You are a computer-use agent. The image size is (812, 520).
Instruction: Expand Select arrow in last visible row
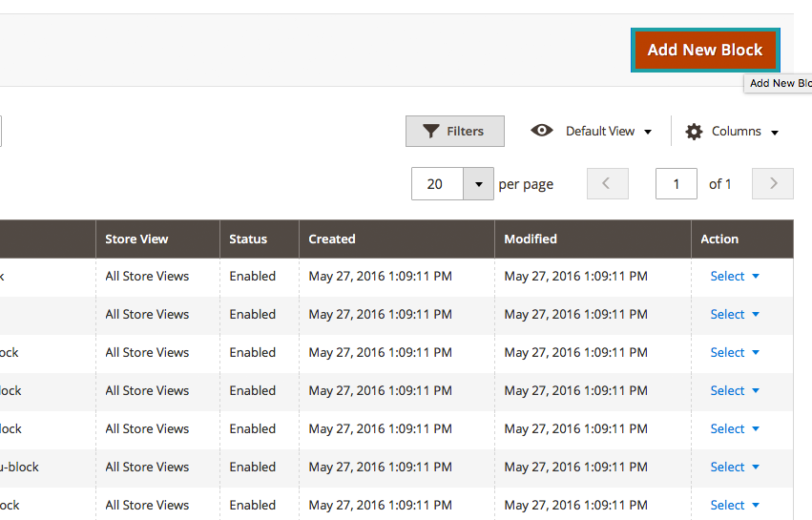756,506
